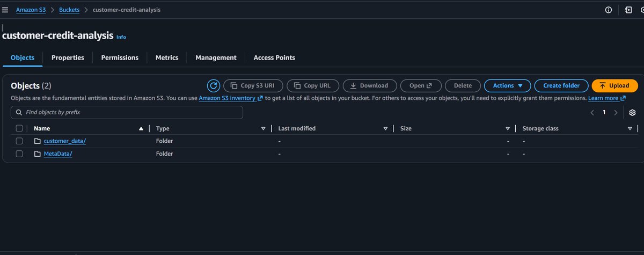Open the Permissions tab
644x255 pixels.
click(x=120, y=57)
